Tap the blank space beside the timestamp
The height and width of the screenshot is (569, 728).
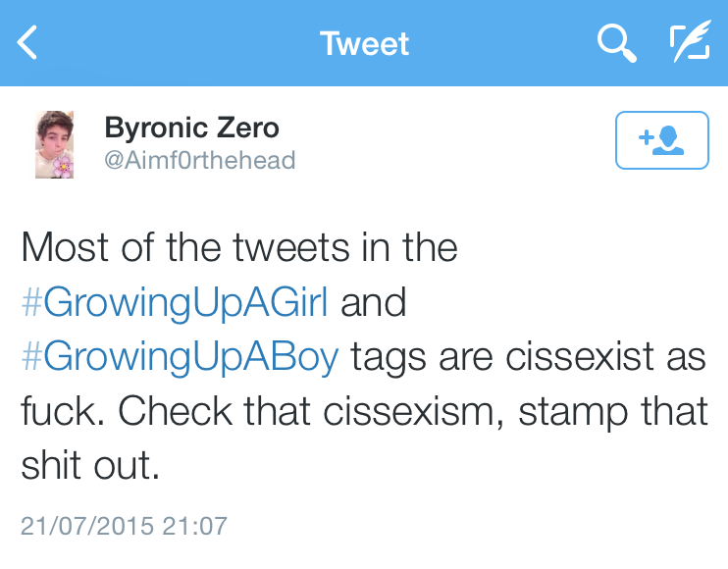pos(471,525)
